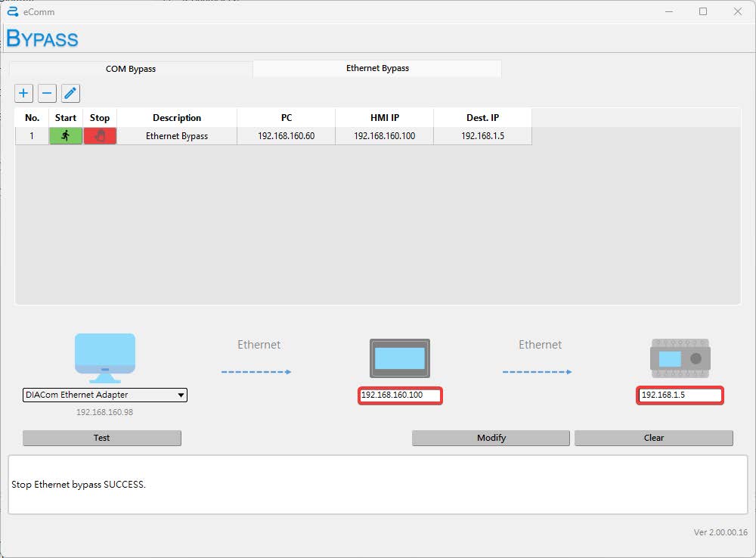
Task: Click the PLC device diagram icon
Action: [x=680, y=358]
